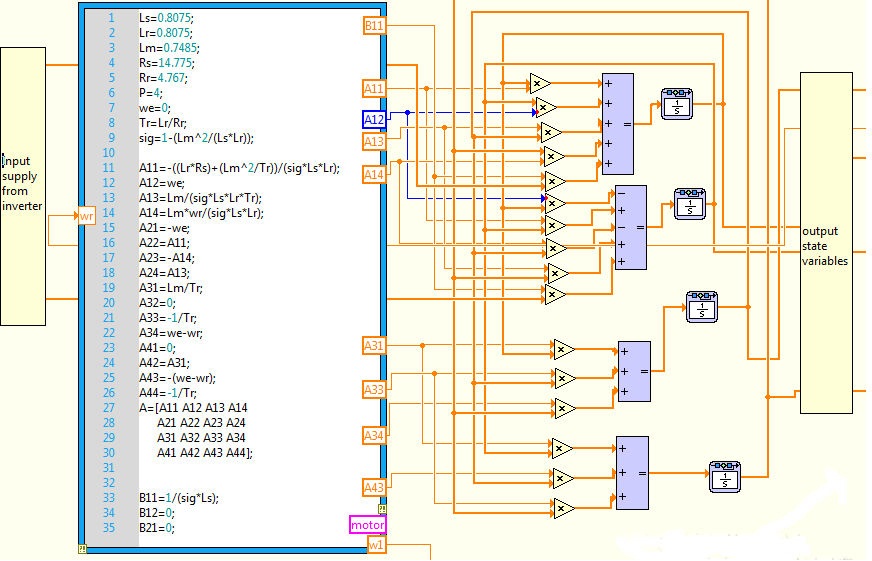This screenshot has width=872, height=561.
Task: Select the five-input all-plus compound arithmetic node
Action: pyautogui.click(x=618, y=123)
